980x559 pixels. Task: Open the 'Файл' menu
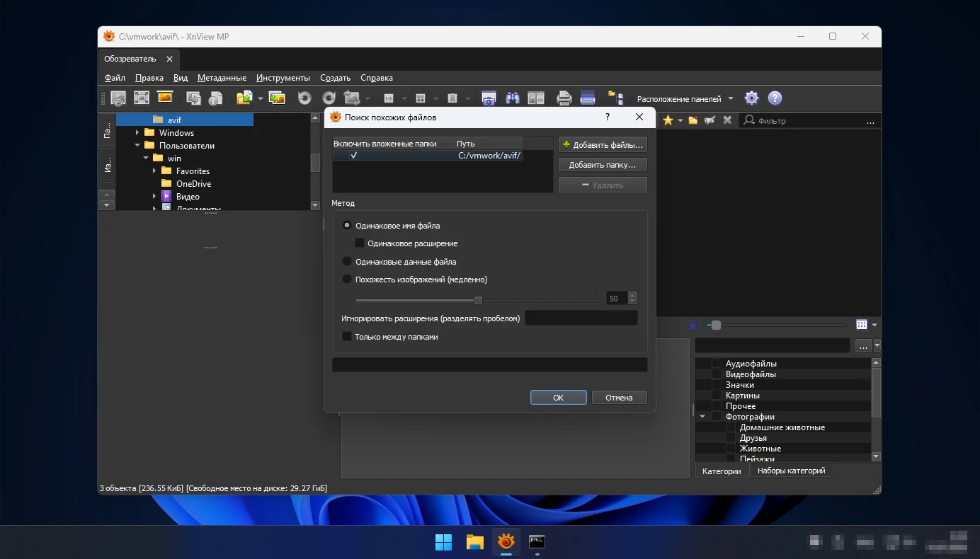pyautogui.click(x=115, y=78)
